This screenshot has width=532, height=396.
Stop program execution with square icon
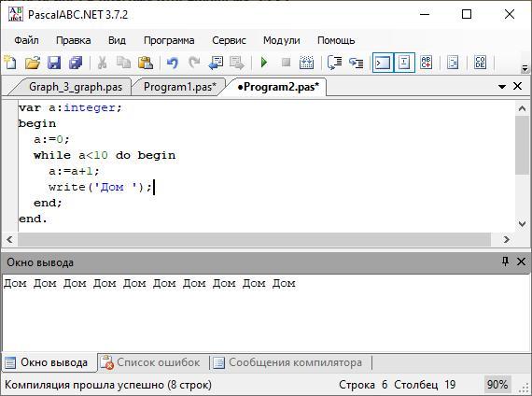[286, 63]
